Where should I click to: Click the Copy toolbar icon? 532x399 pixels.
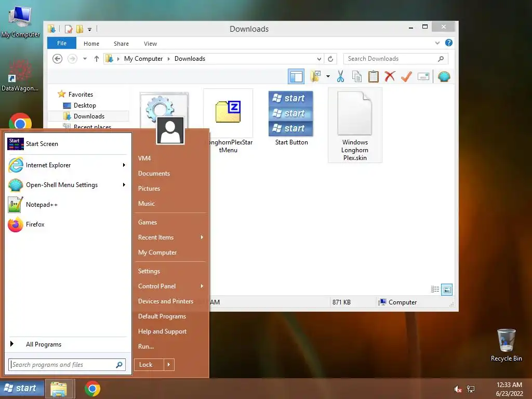[x=356, y=76]
